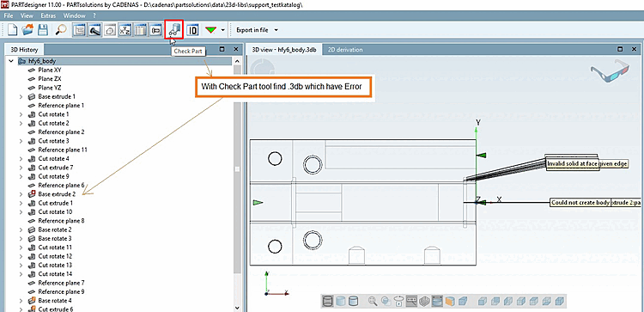Click the ID toolbar icon

tap(192, 30)
